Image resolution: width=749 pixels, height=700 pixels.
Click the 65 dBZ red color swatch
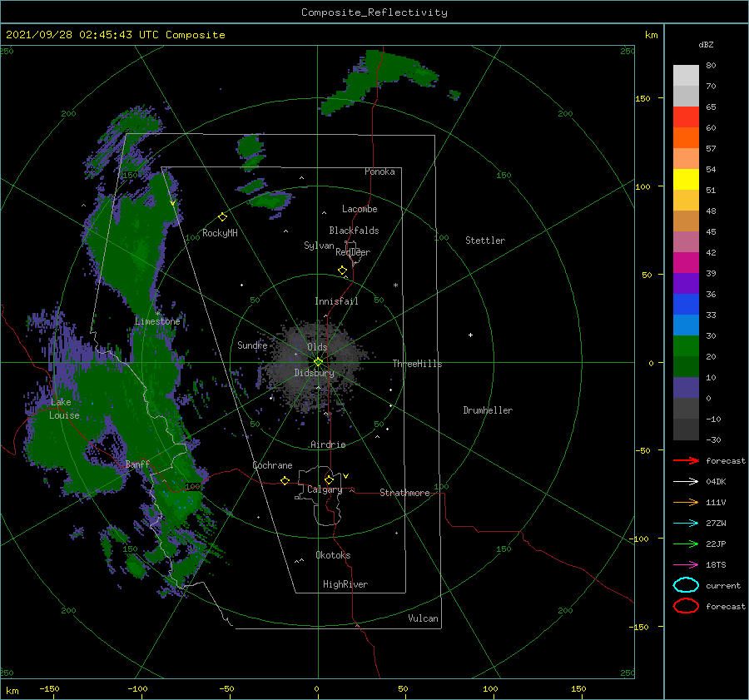686,117
